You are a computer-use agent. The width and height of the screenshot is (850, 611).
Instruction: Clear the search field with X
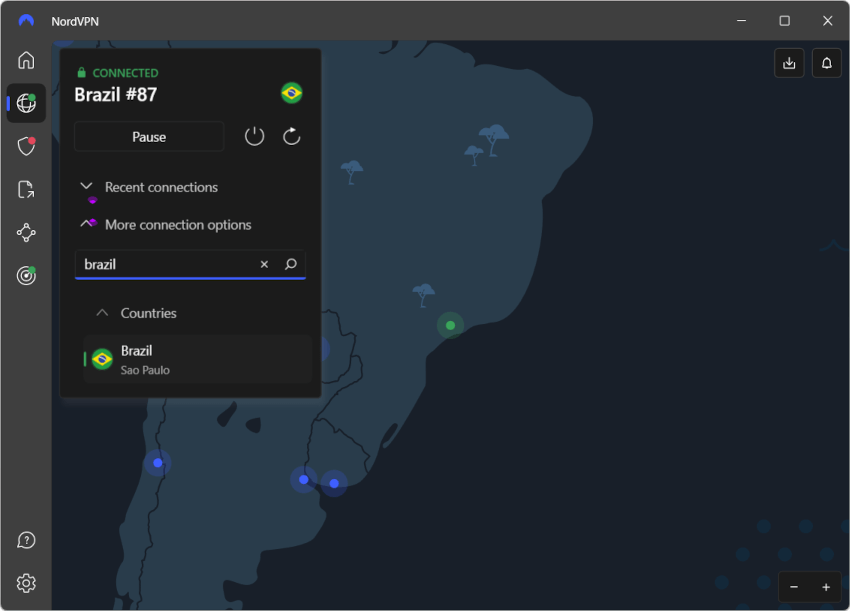tap(264, 264)
